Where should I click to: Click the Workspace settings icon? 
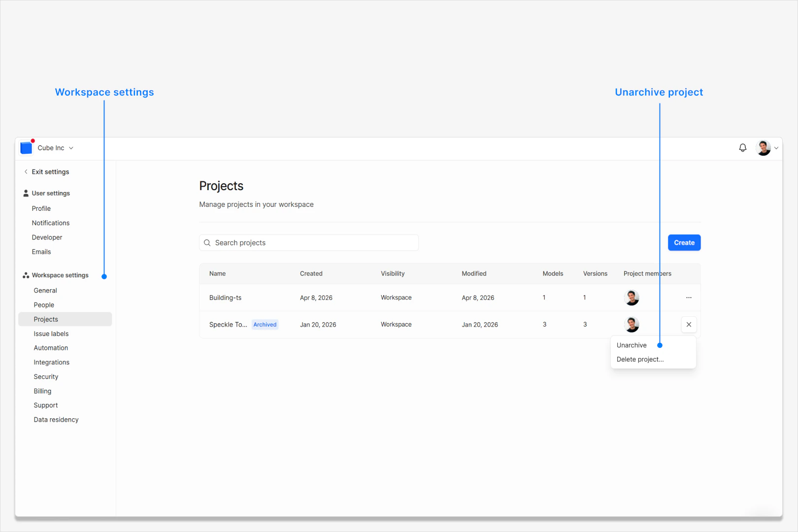pyautogui.click(x=25, y=275)
